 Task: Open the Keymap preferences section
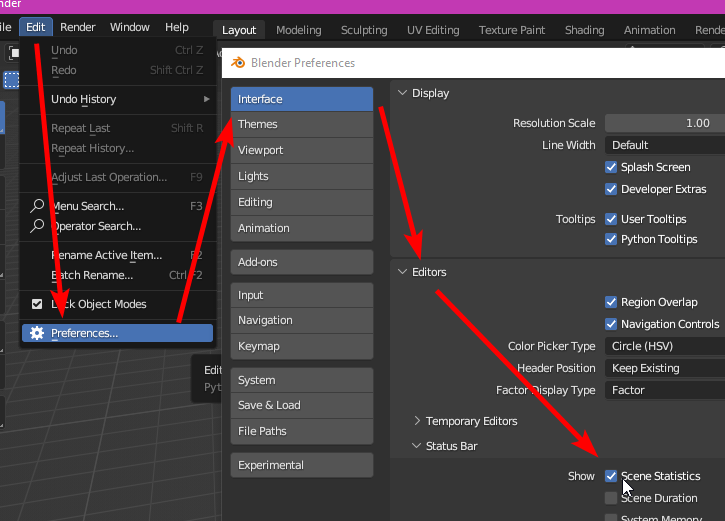tap(302, 346)
